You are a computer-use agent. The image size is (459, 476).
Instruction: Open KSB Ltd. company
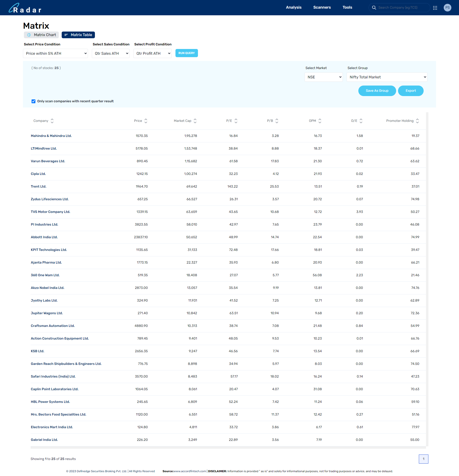pyautogui.click(x=38, y=351)
